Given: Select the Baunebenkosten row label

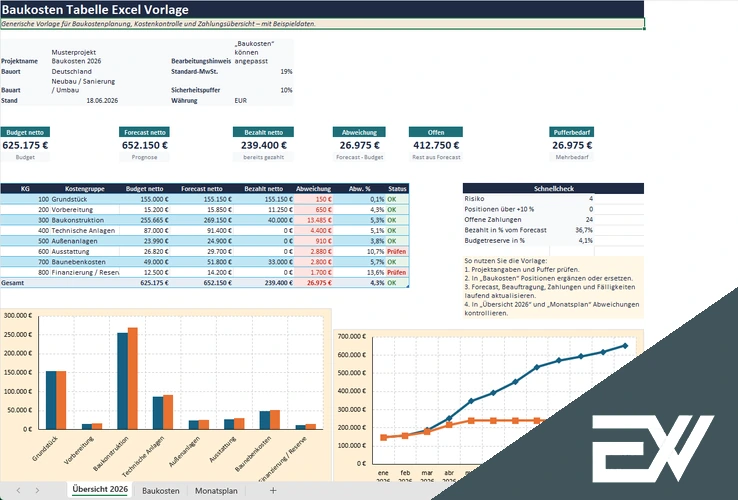Looking at the screenshot, I should coord(78,262).
